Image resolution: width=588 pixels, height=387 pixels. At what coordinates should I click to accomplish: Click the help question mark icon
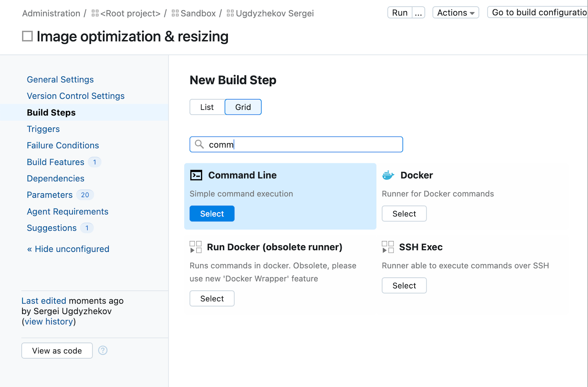[103, 351]
